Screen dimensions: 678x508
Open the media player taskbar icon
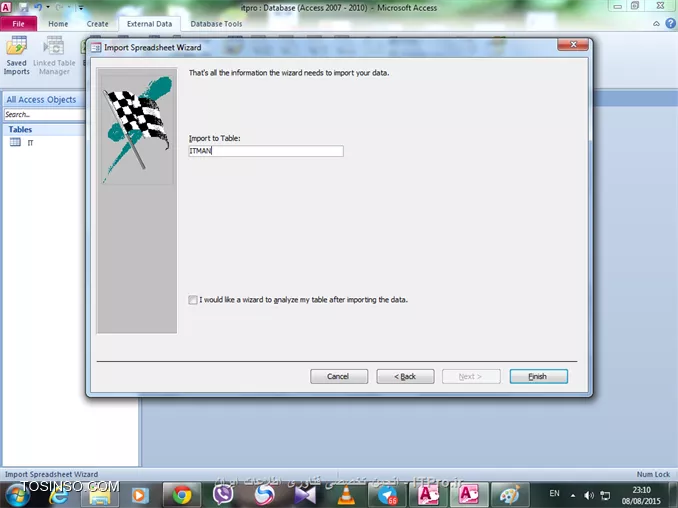click(x=140, y=495)
